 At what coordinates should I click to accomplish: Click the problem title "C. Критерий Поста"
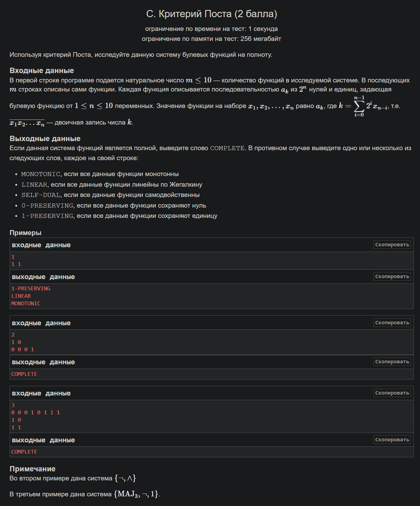coord(211,14)
